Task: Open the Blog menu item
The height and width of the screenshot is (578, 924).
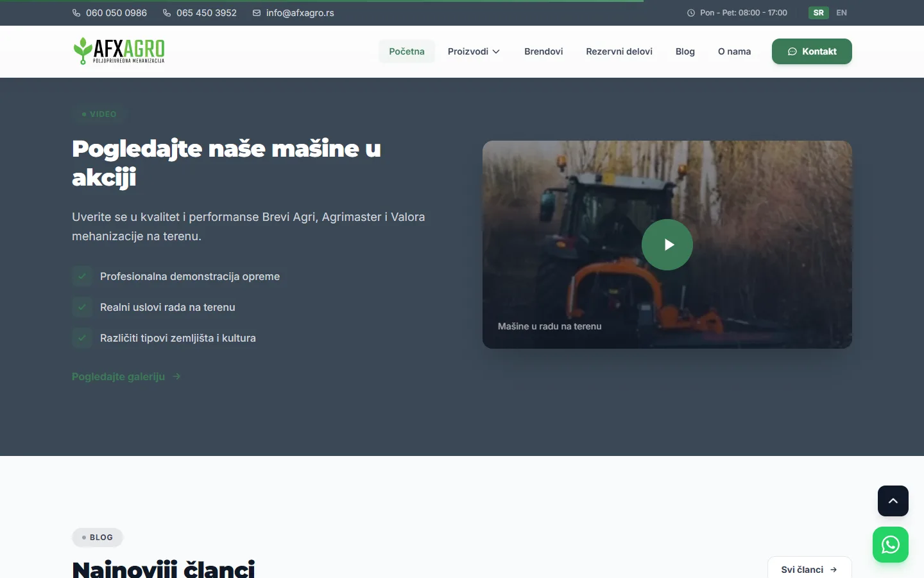Action: click(685, 51)
